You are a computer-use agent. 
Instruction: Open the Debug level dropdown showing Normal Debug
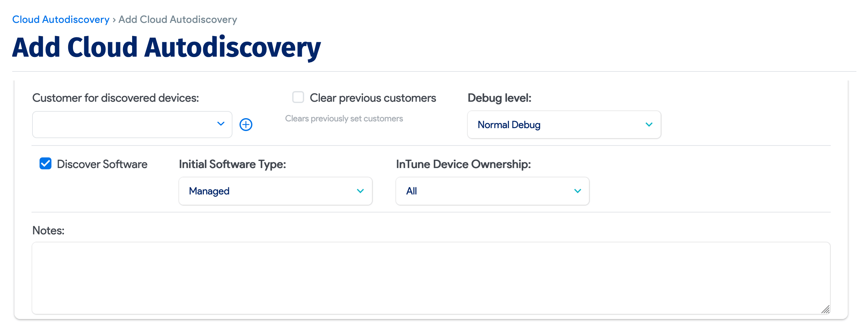click(x=564, y=125)
